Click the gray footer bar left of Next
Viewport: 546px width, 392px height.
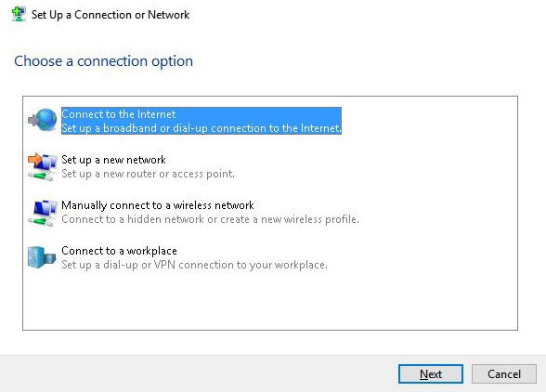point(199,373)
